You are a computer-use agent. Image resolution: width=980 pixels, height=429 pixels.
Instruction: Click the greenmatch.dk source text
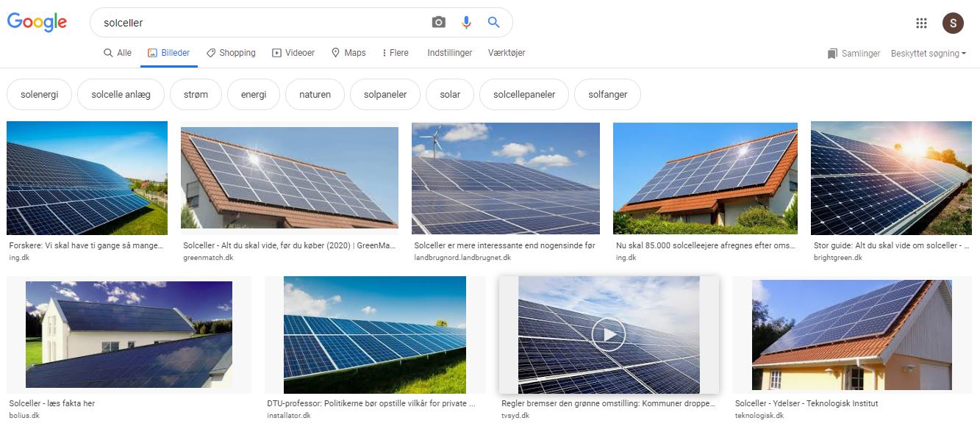pos(208,258)
